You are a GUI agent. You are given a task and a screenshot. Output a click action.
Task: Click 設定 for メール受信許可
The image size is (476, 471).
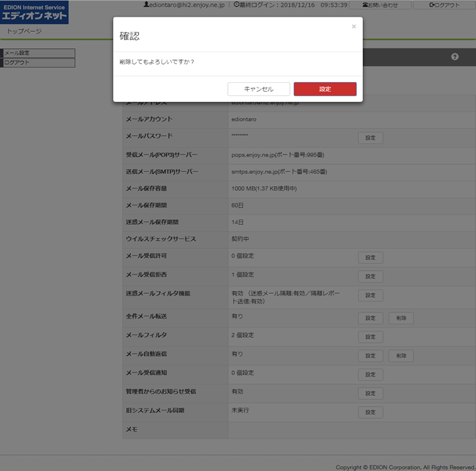tap(370, 257)
